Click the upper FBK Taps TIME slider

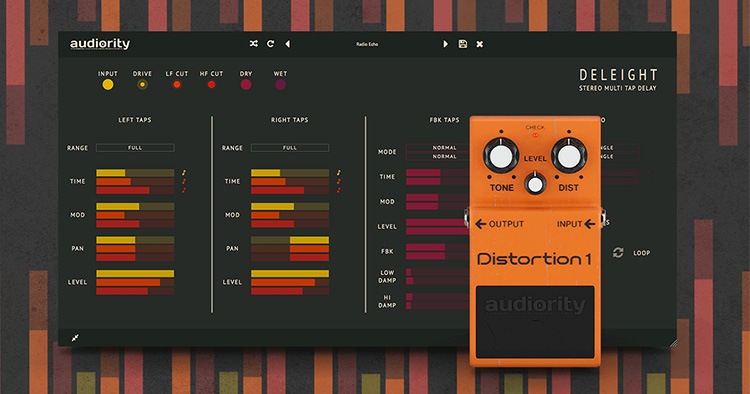click(x=438, y=173)
